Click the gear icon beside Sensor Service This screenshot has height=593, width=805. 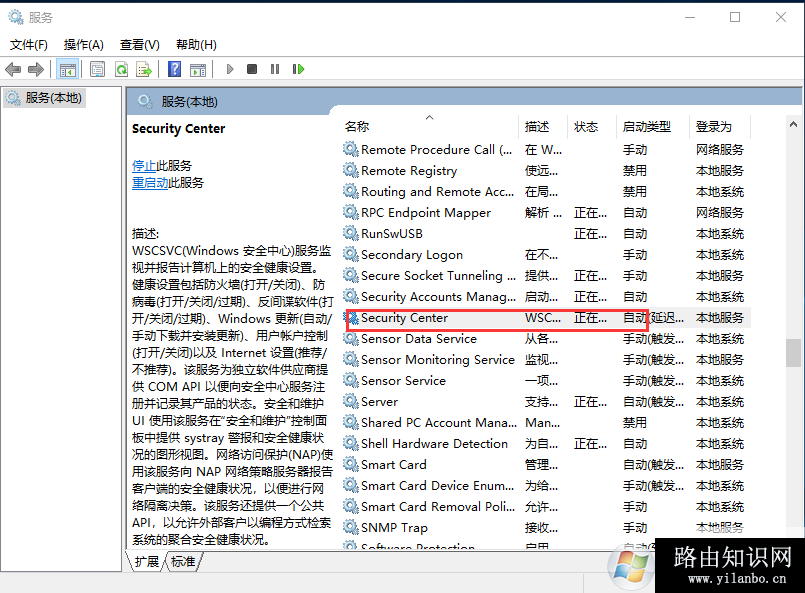351,380
